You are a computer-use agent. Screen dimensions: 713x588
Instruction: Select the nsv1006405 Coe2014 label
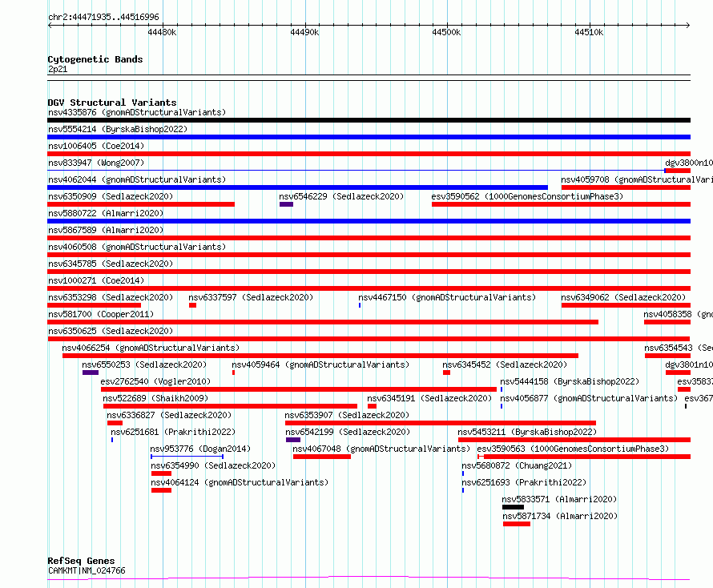coord(96,146)
